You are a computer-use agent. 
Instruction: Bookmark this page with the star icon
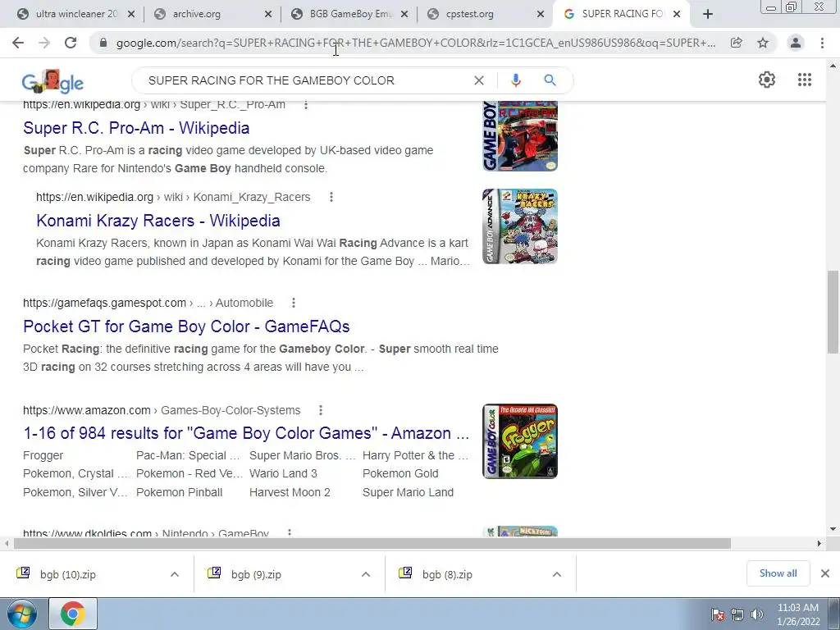763,43
